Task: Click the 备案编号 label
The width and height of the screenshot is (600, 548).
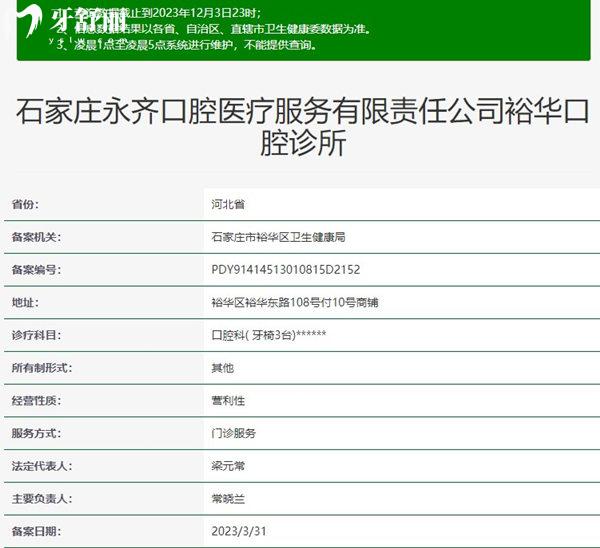Action: click(36, 270)
